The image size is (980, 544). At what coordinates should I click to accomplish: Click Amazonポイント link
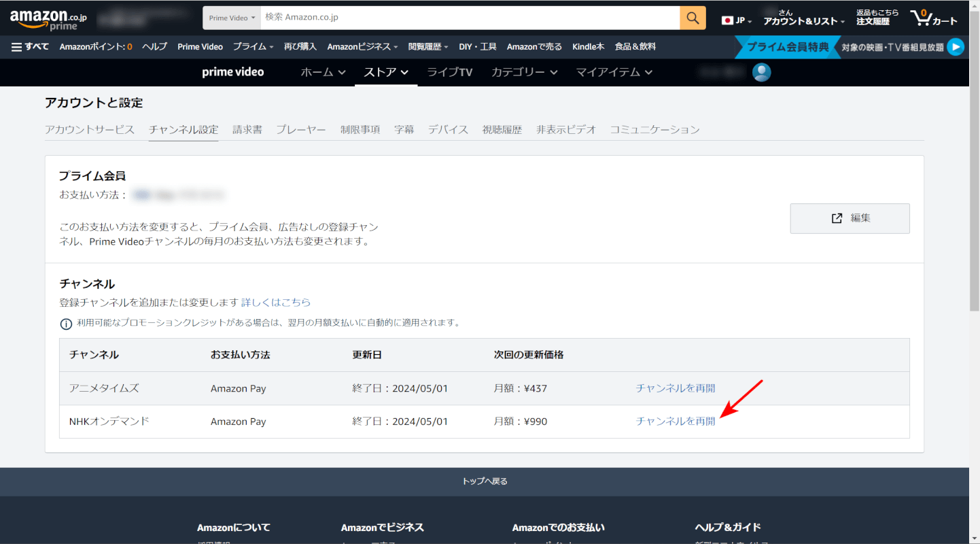[96, 47]
